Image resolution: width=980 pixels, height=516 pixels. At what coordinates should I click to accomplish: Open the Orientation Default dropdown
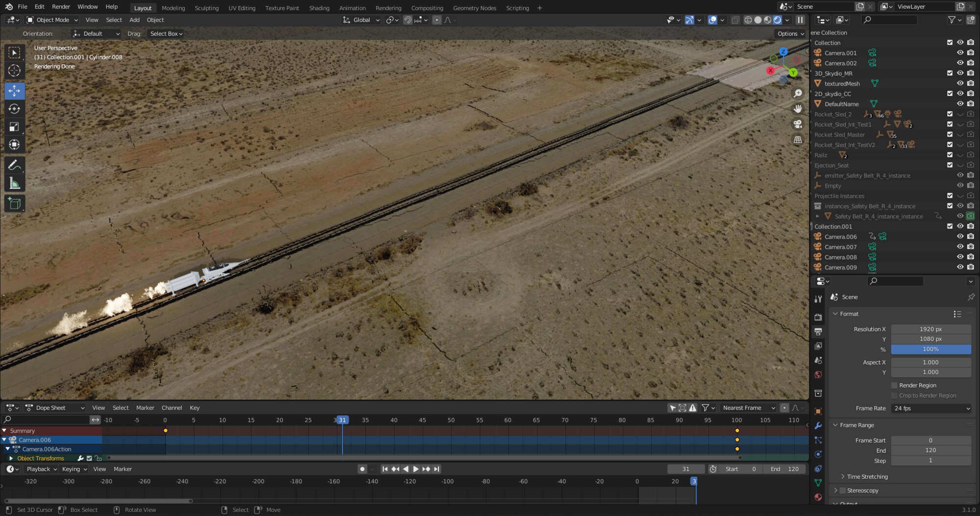coord(96,34)
